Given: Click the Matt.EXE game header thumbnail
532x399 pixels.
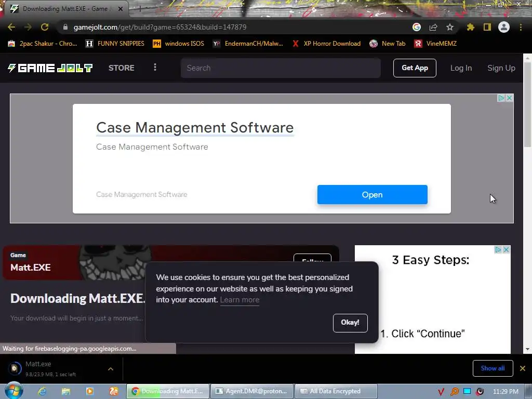Looking at the screenshot, I should pyautogui.click(x=115, y=262).
